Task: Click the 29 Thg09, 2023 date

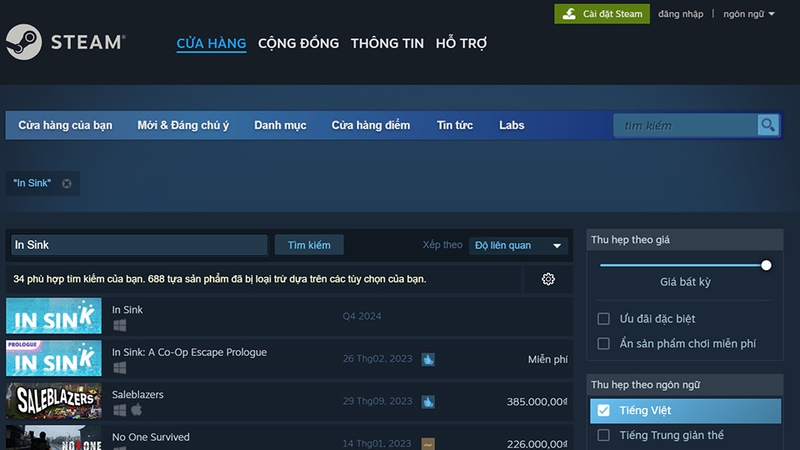Action: point(378,401)
